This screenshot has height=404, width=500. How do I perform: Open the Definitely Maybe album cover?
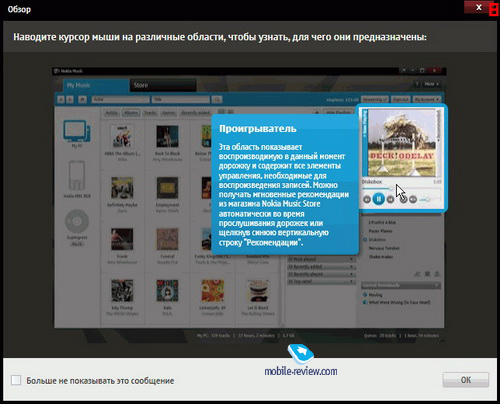pos(122,188)
